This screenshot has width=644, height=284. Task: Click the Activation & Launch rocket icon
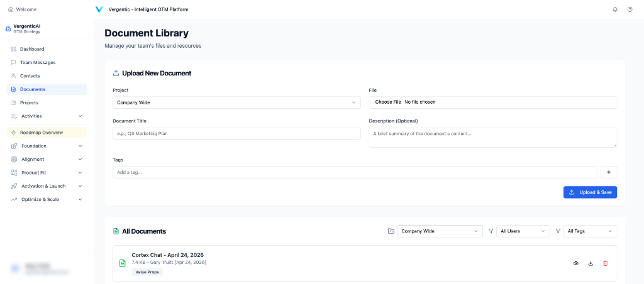(14, 187)
